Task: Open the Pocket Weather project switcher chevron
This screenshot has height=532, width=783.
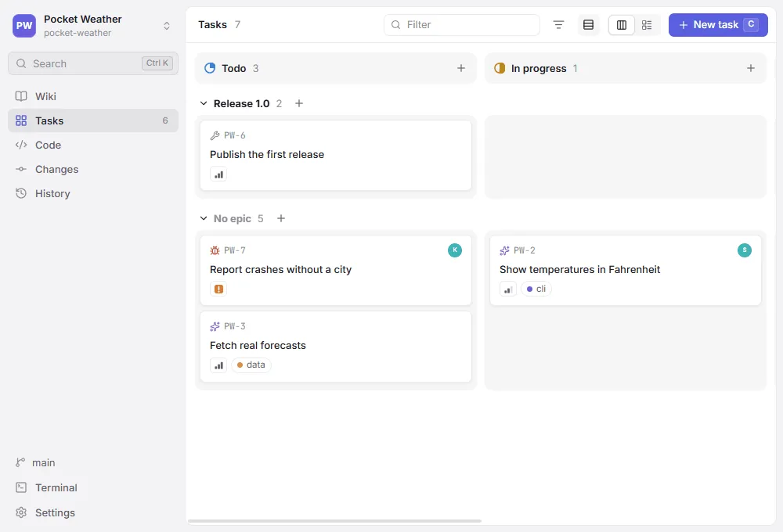Action: pos(167,26)
